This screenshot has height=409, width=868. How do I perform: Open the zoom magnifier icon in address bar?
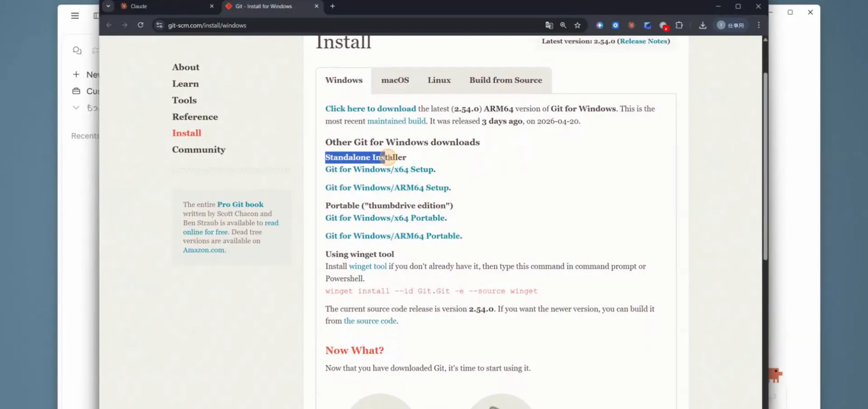point(563,25)
